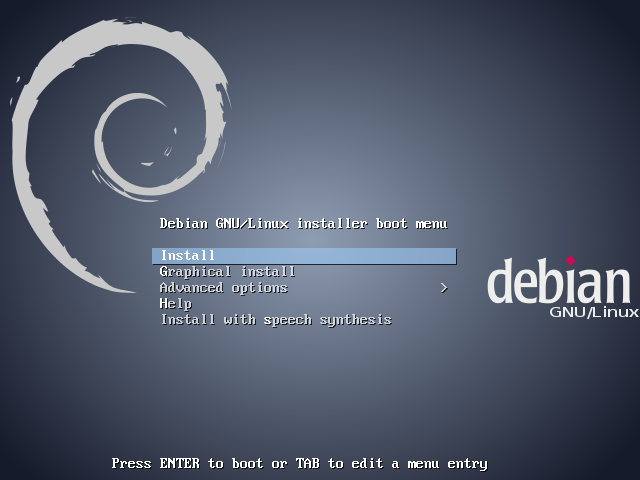Image resolution: width=640 pixels, height=480 pixels.
Task: Click the installer boot menu title text
Action: tap(303, 224)
